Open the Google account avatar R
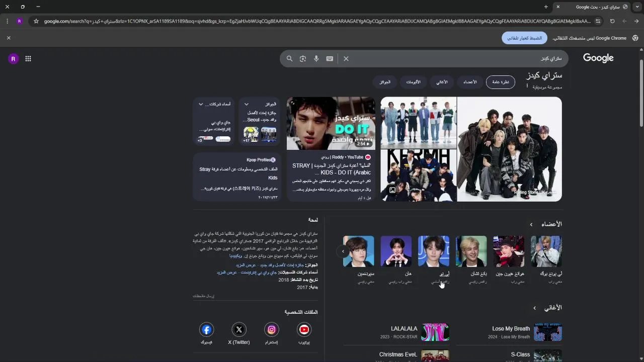 (13, 59)
